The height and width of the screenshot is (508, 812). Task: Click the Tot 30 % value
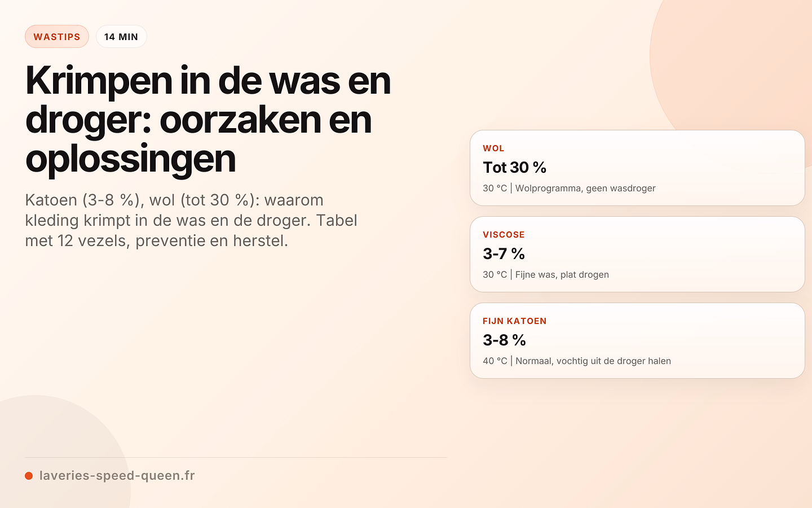click(x=514, y=168)
